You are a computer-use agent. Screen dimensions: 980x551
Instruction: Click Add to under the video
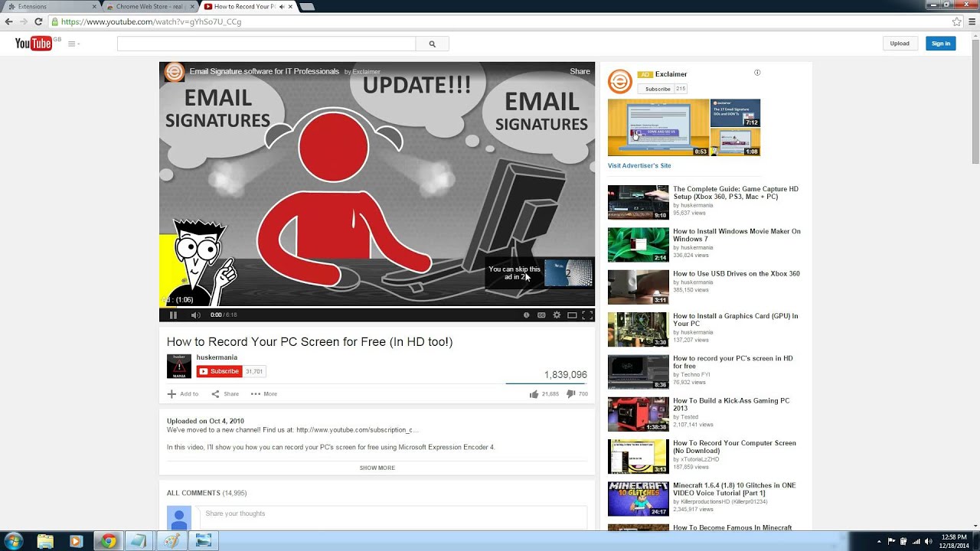pos(183,394)
